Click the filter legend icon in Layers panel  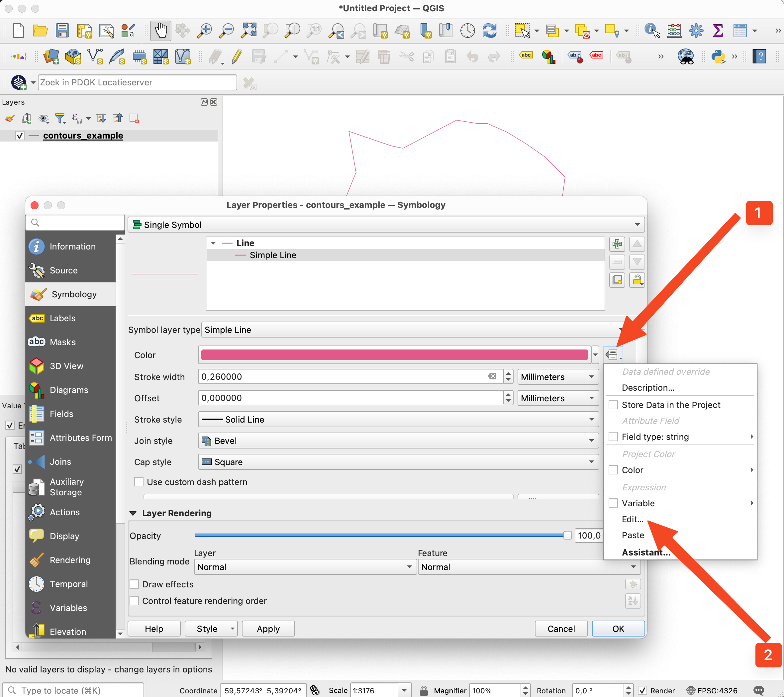(60, 119)
